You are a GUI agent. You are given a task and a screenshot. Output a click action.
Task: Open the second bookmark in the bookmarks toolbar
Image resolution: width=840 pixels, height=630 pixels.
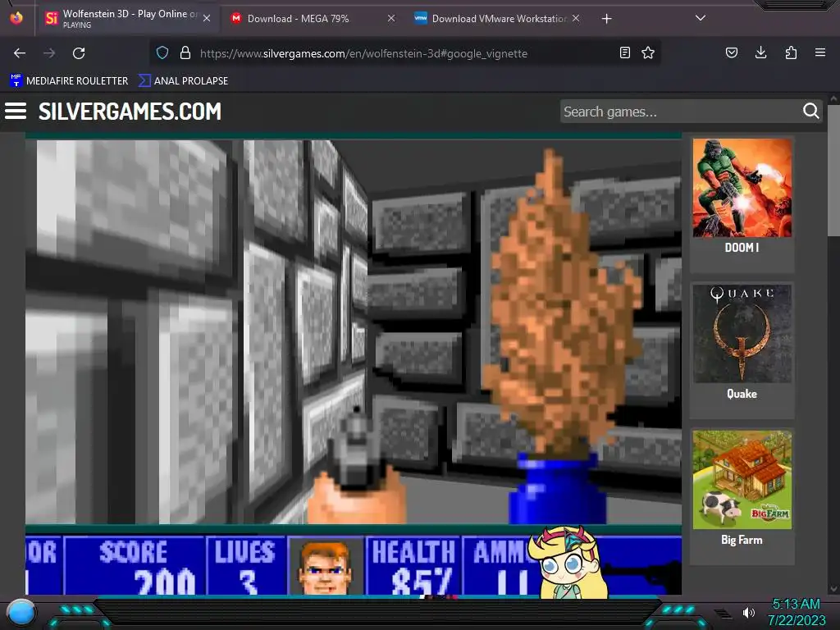click(x=183, y=81)
